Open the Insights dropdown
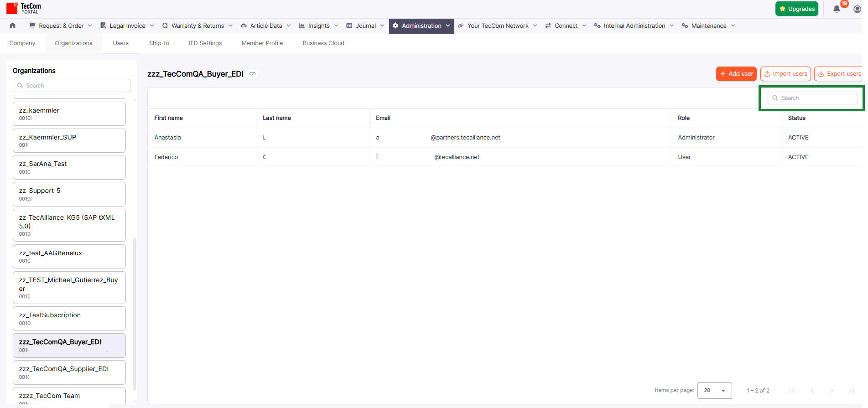Image resolution: width=868 pixels, height=408 pixels. pos(318,26)
